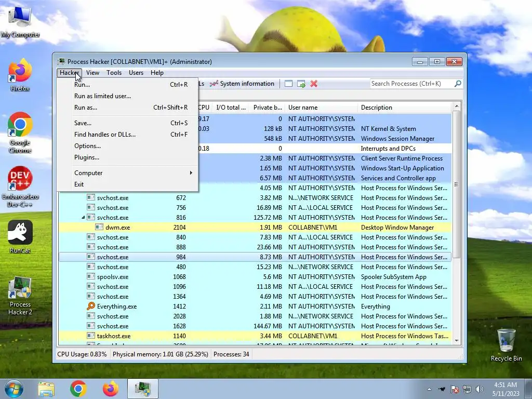Select the Everything.exe process row
Screen dimensions: 532x399
coord(255,307)
